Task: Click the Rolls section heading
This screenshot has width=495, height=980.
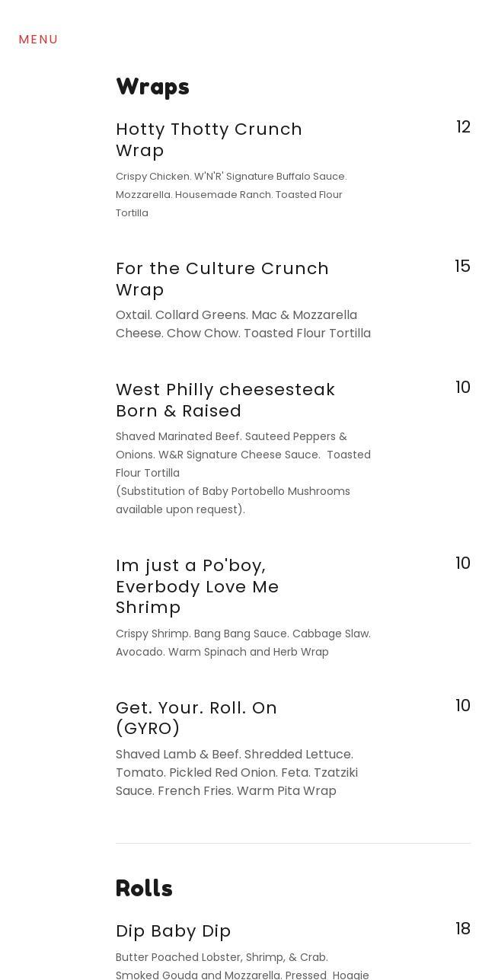Action: pyautogui.click(x=144, y=889)
